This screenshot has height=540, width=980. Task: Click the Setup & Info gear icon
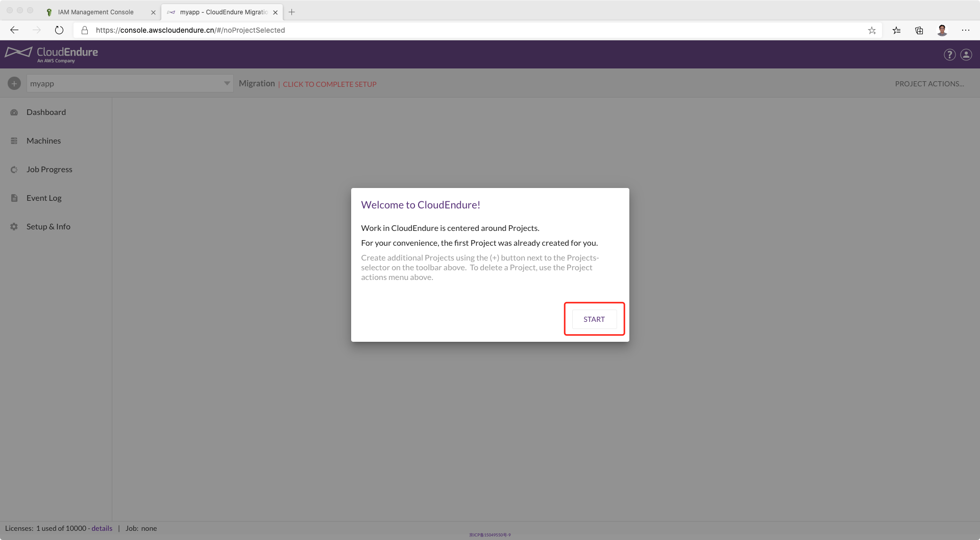tap(14, 227)
